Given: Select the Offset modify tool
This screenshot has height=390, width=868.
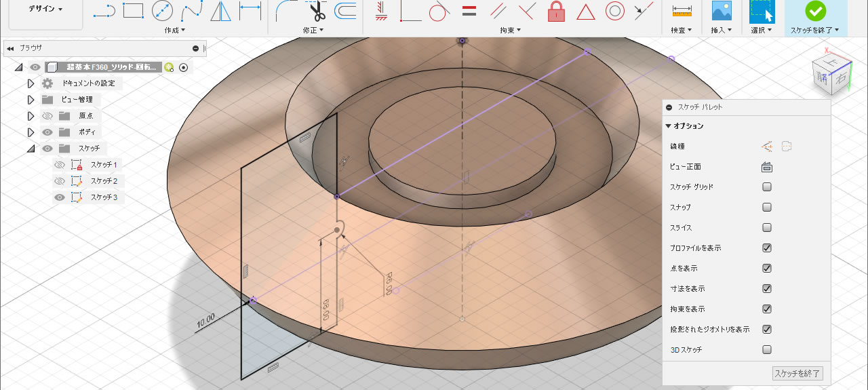Looking at the screenshot, I should pos(346,11).
